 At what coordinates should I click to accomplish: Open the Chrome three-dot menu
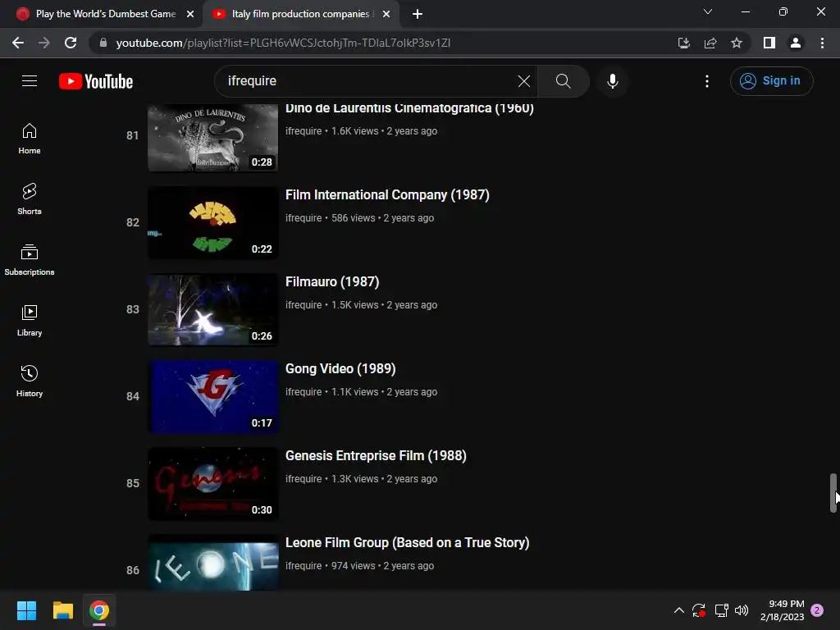(822, 43)
